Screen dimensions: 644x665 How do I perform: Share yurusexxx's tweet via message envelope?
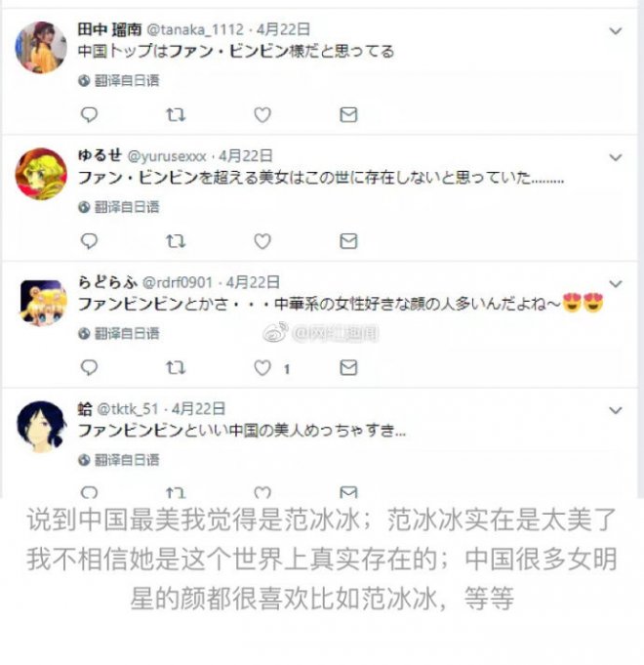pyautogui.click(x=348, y=241)
